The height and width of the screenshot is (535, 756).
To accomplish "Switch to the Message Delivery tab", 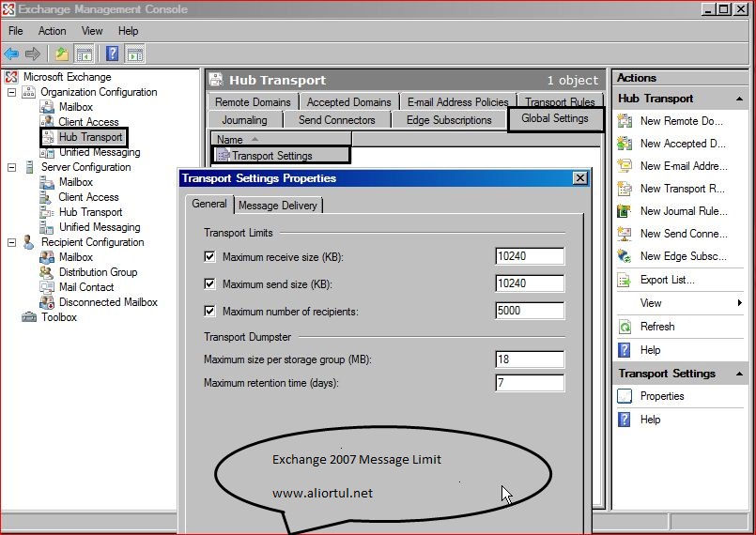I will (278, 206).
